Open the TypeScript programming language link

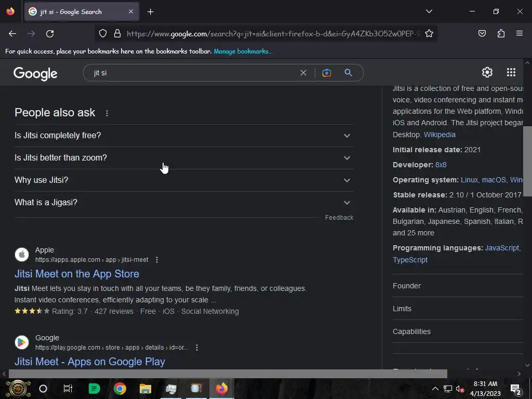[410, 260]
